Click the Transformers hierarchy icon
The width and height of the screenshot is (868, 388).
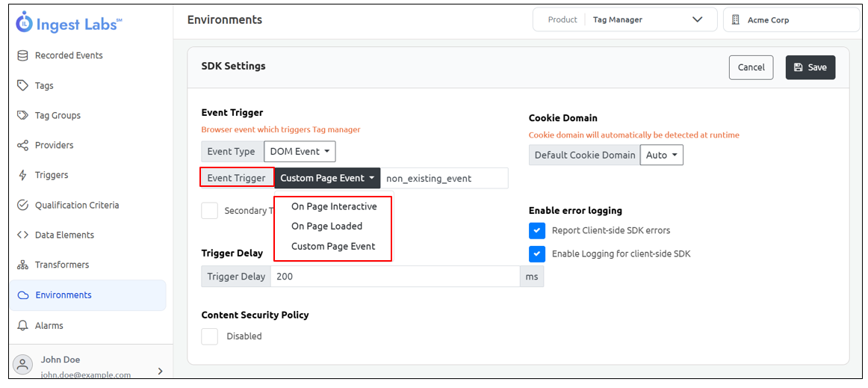(x=22, y=265)
